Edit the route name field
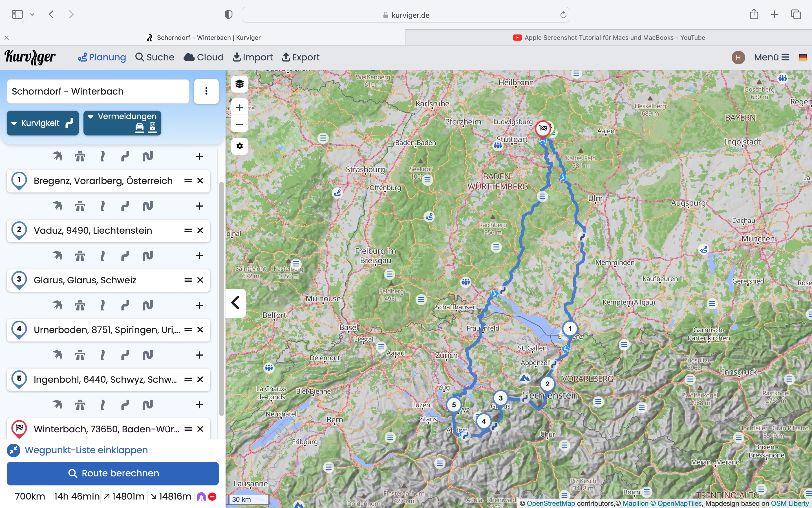 pos(98,91)
